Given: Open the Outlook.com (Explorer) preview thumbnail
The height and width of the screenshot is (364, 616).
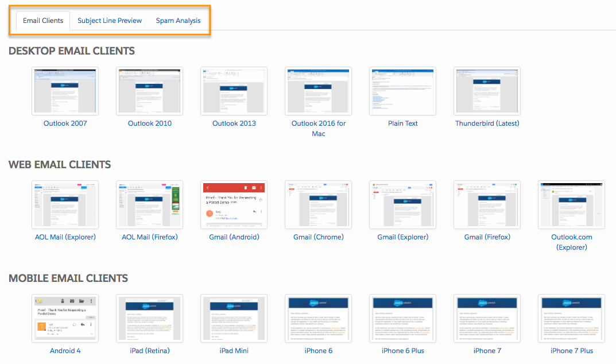Looking at the screenshot, I should click(572, 205).
